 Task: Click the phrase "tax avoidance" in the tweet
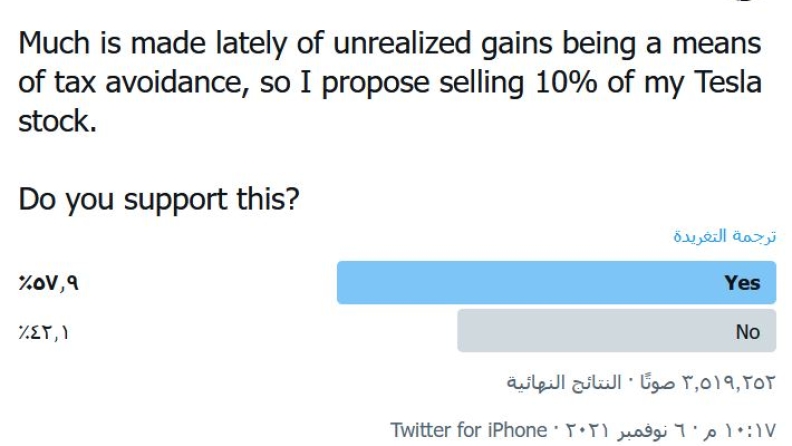coord(152,82)
